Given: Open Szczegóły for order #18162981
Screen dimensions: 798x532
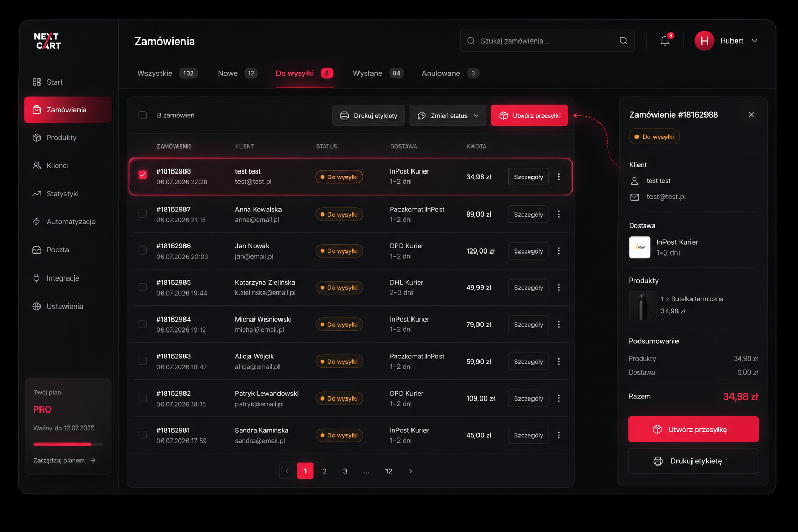Looking at the screenshot, I should (528, 435).
